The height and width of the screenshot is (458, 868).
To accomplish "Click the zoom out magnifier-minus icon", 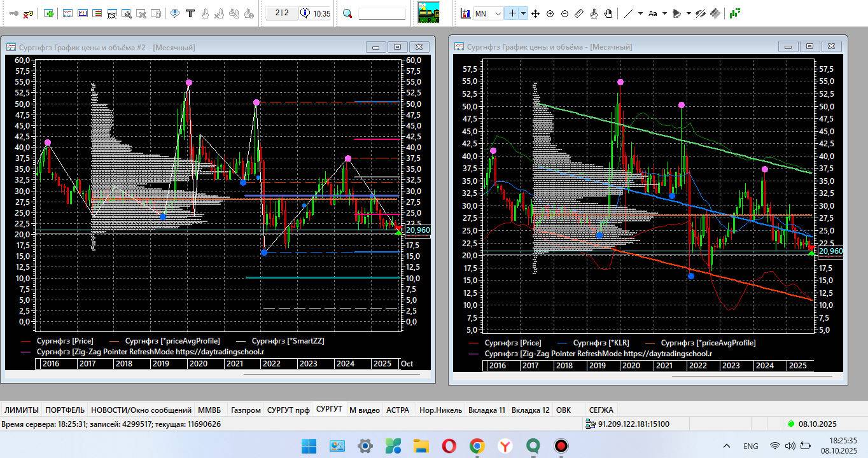I will tap(564, 13).
